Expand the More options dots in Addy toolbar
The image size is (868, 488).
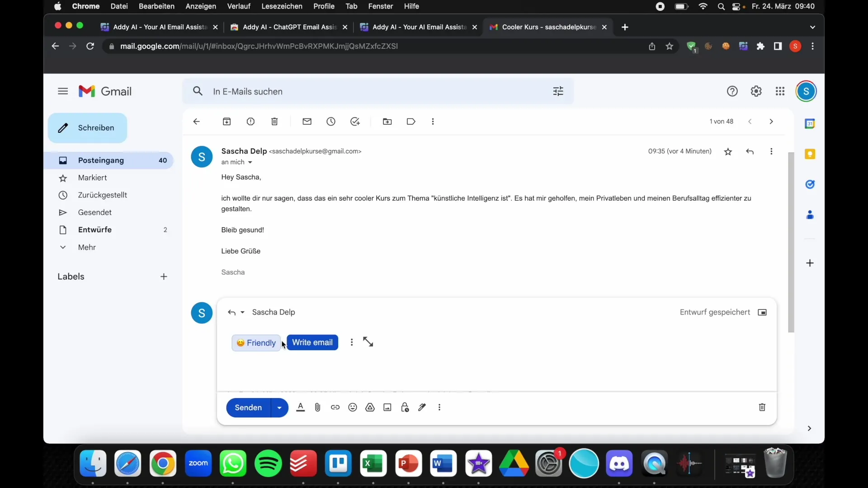[x=351, y=342]
